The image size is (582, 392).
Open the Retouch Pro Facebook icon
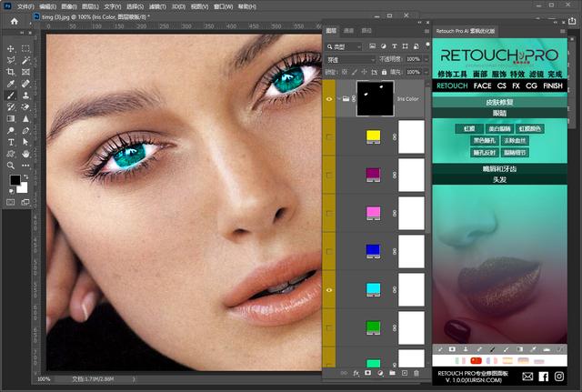point(544,377)
